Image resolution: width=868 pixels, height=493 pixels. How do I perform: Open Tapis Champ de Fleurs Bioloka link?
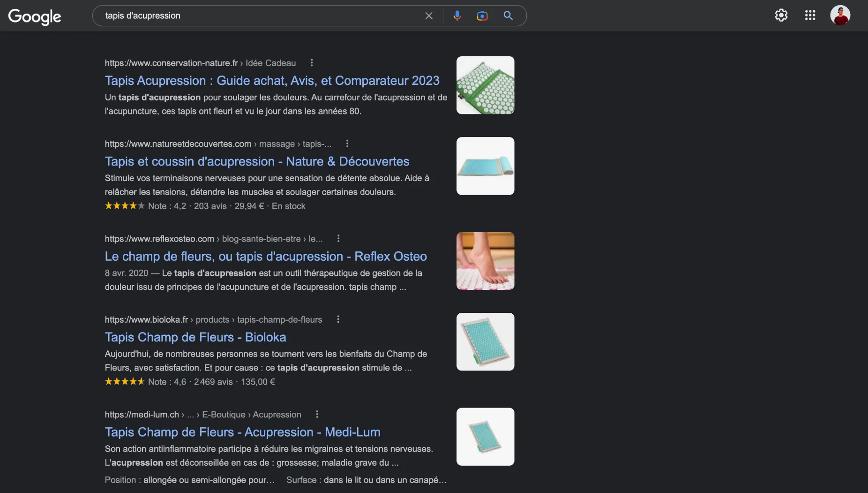[195, 337]
